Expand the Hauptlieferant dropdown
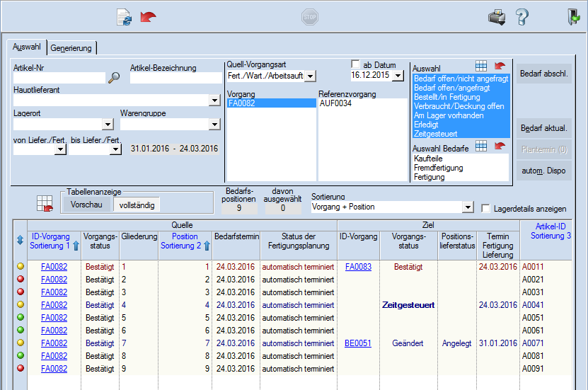This screenshot has width=588, height=390. [x=214, y=101]
